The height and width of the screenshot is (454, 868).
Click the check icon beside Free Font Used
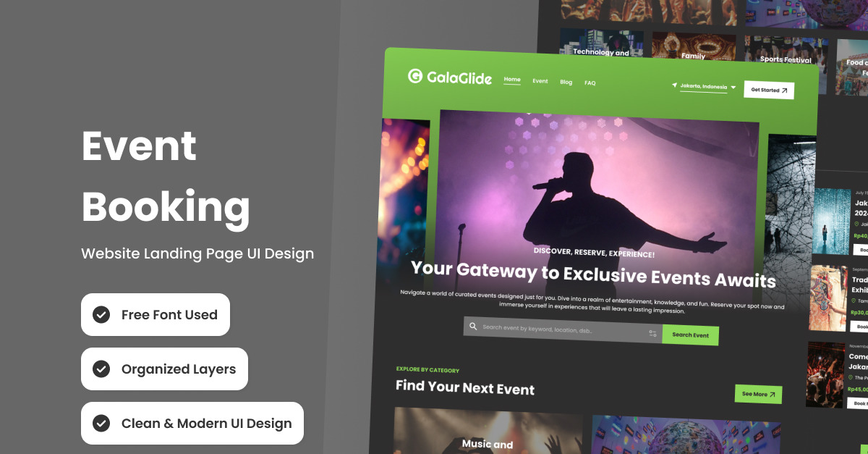coord(101,314)
